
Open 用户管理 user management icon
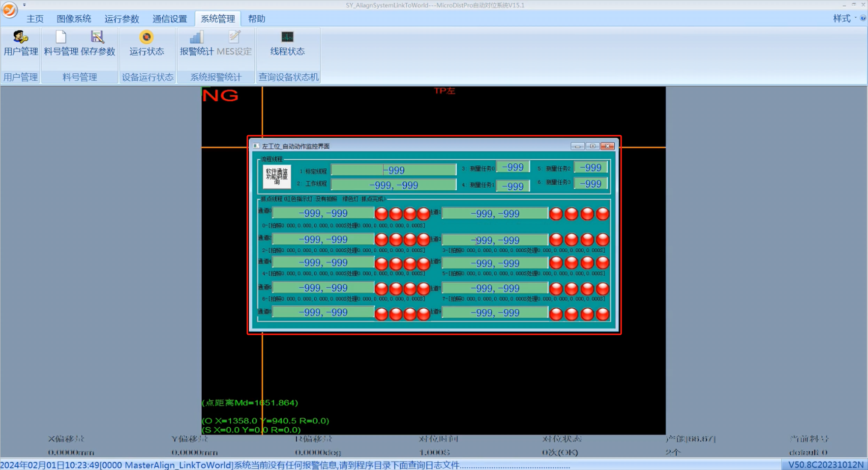[x=21, y=37]
